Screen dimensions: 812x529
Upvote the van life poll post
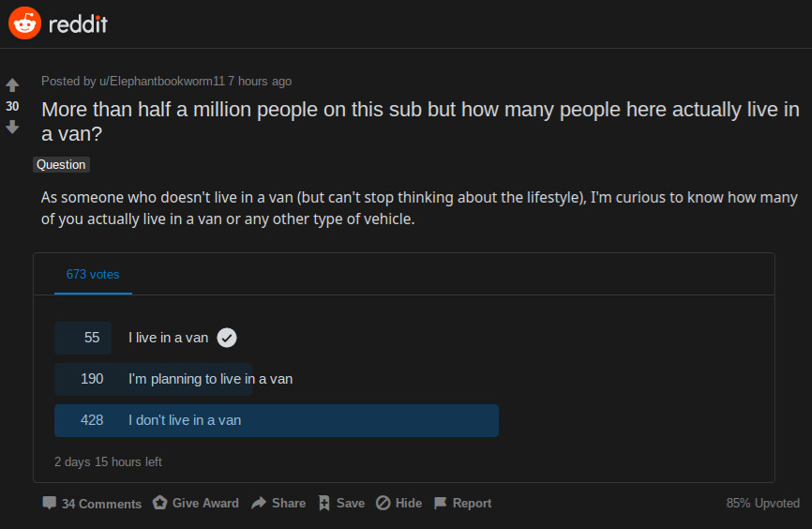(12, 85)
